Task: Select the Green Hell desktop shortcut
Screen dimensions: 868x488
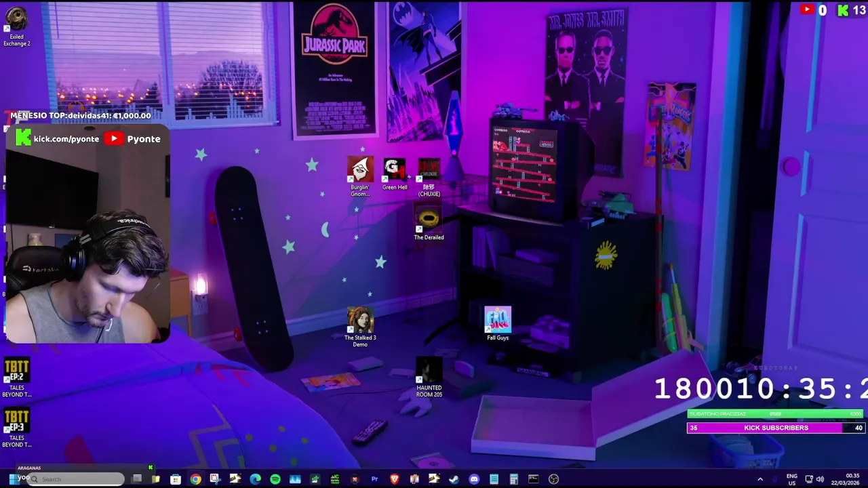Action: (x=395, y=174)
